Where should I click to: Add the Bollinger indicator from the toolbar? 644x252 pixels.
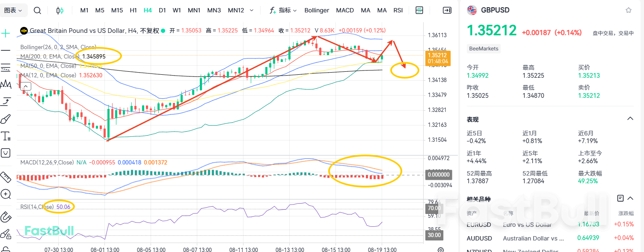[317, 10]
